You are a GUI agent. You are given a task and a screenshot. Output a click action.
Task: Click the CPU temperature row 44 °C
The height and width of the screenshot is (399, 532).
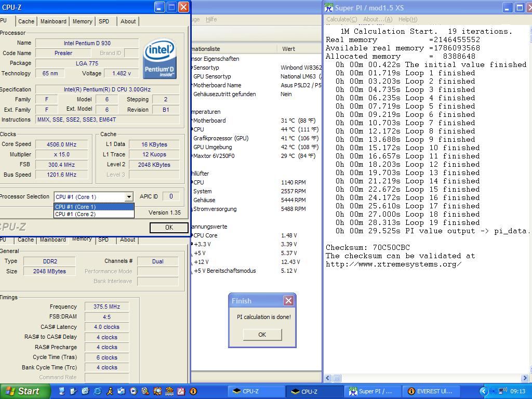pyautogui.click(x=257, y=129)
